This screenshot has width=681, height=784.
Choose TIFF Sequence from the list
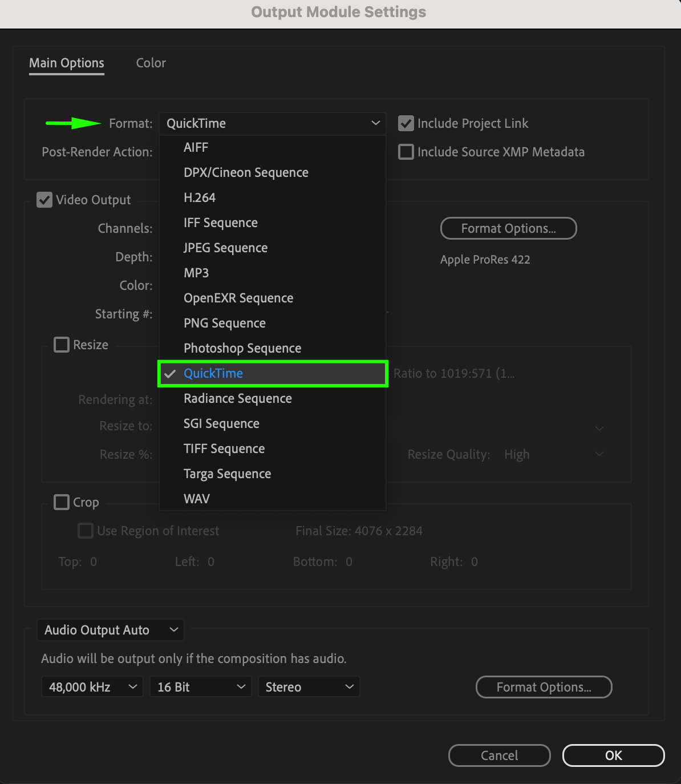click(x=224, y=448)
